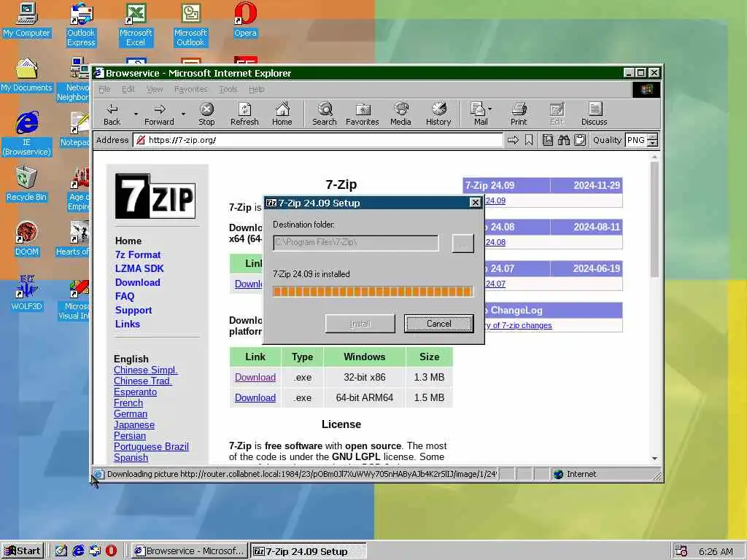Image resolution: width=747 pixels, height=560 pixels.
Task: Open the LZMA SDK sidebar link
Action: pos(139,268)
